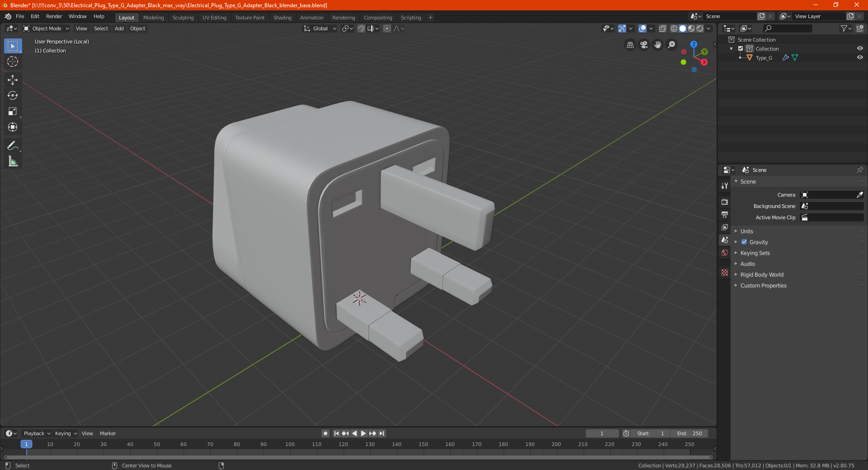Pick the Measure ruler tool
This screenshot has height=470, width=868.
pos(13,161)
